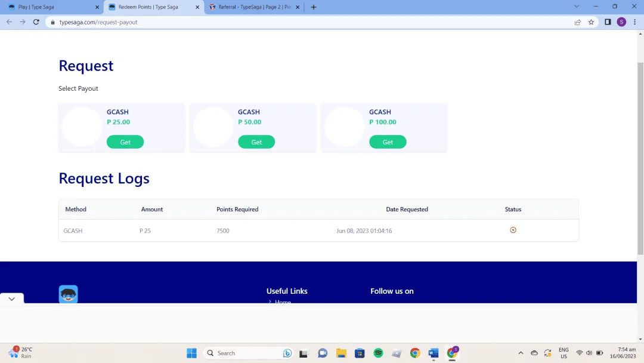Open OneDrive cloud tray icon
The width and height of the screenshot is (644, 363).
coord(534,353)
